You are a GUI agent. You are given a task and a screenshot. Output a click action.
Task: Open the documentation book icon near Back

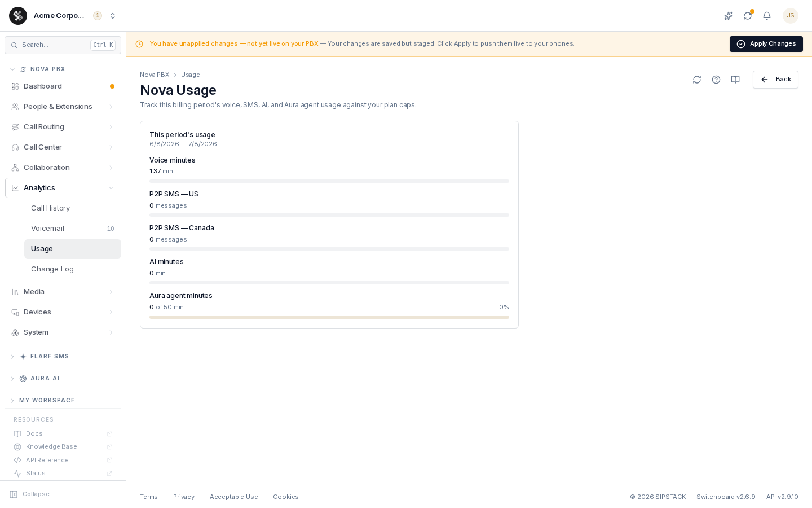tap(735, 80)
